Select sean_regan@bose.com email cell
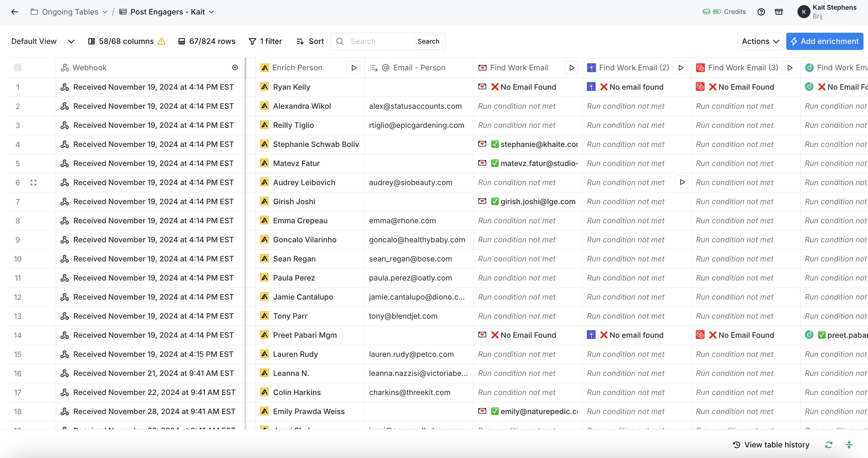This screenshot has height=458, width=868. [419, 259]
